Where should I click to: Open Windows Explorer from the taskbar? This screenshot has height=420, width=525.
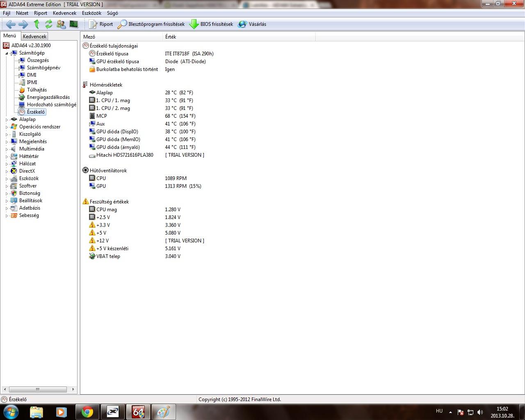click(x=37, y=412)
